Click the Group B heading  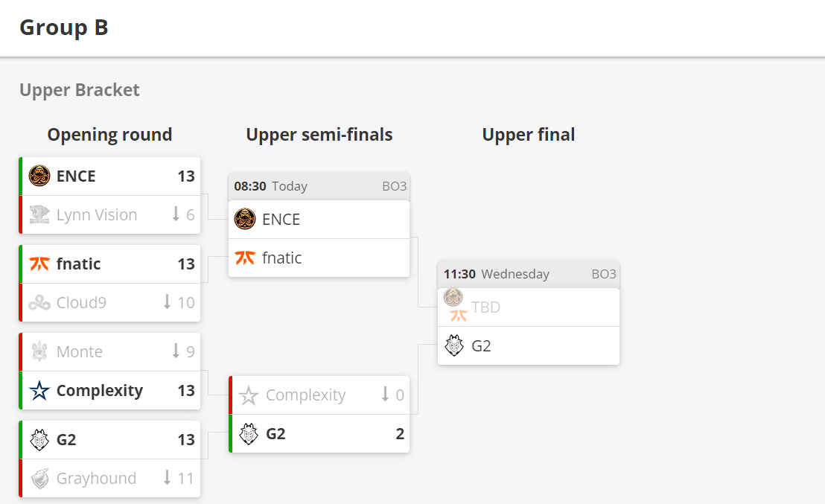(x=64, y=28)
